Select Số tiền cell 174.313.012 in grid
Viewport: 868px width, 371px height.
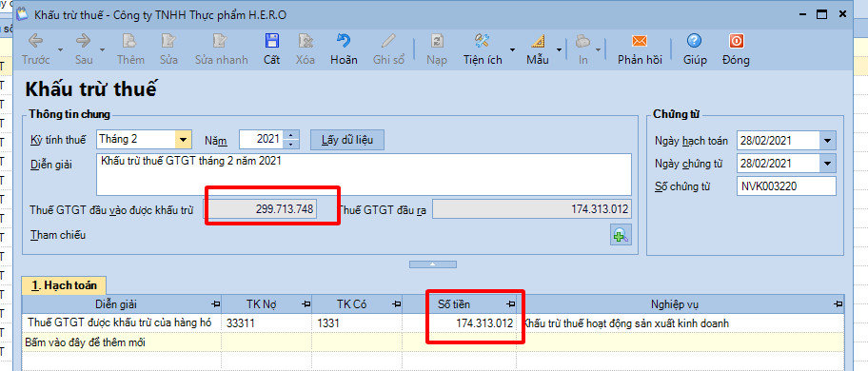460,323
